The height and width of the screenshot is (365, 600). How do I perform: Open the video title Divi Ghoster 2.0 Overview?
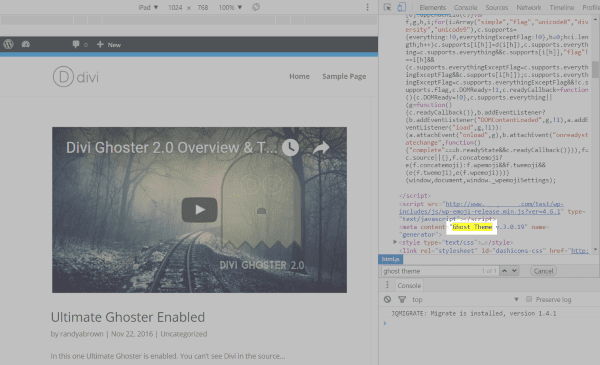click(x=171, y=148)
